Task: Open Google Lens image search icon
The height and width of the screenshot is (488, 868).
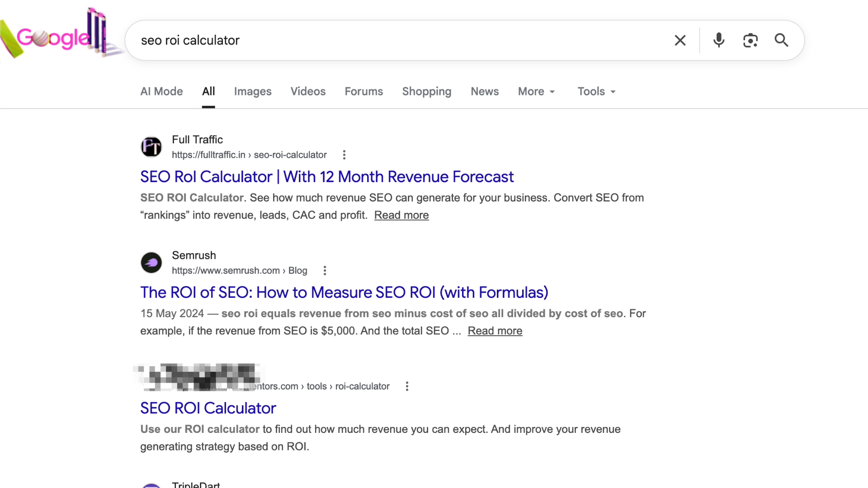Action: click(750, 40)
